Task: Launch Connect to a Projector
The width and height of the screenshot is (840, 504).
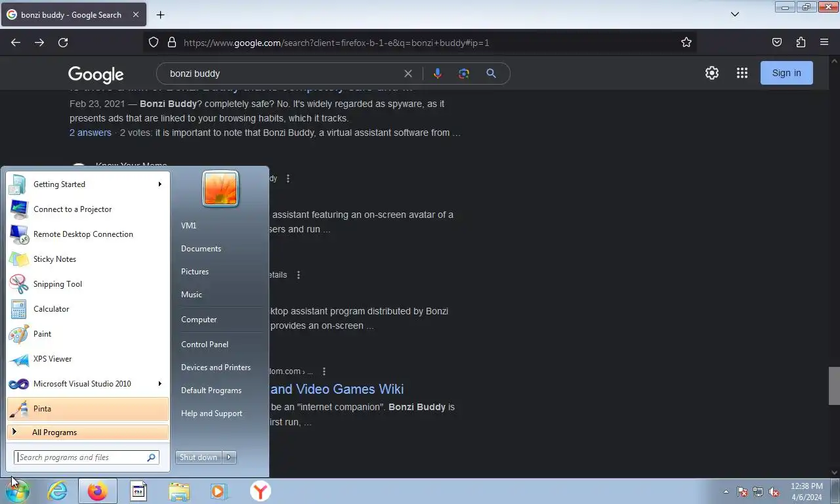Action: 87,209
